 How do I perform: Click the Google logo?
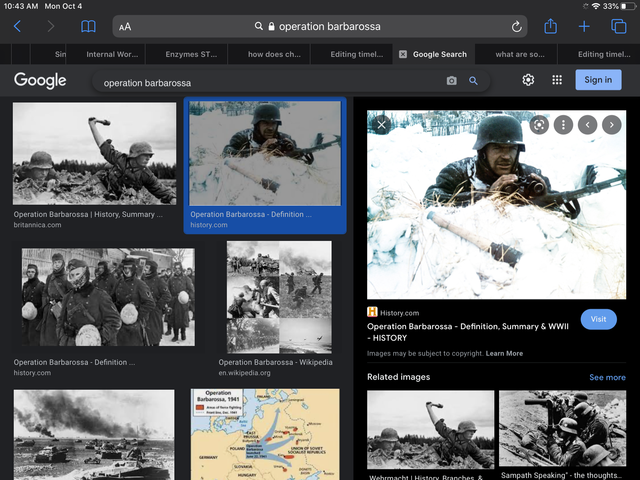click(x=40, y=80)
